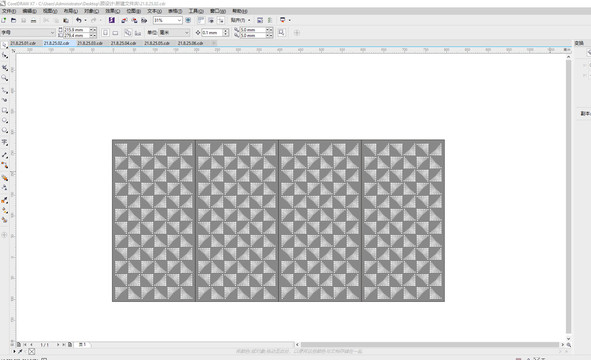591x360 pixels.
Task: Click the Export icon in toolbar
Action: click(134, 20)
